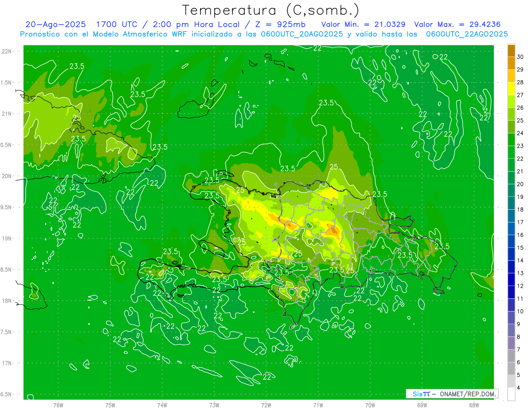
Task: Click the "76W" longitude axis label
Action: (x=58, y=405)
